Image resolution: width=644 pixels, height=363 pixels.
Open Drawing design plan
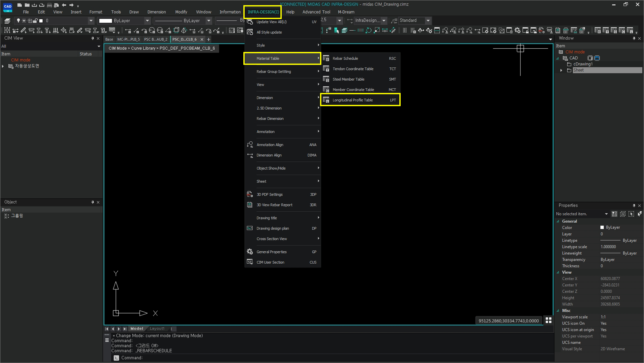[283, 228]
